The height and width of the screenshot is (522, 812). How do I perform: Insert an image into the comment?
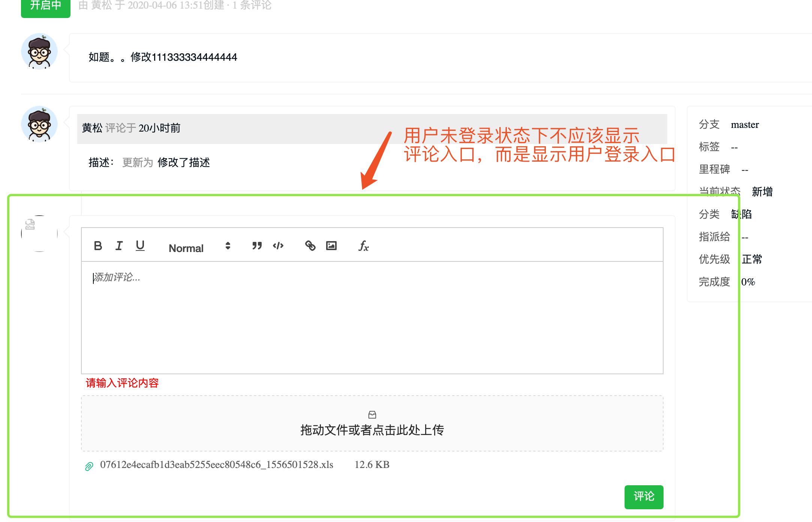331,246
